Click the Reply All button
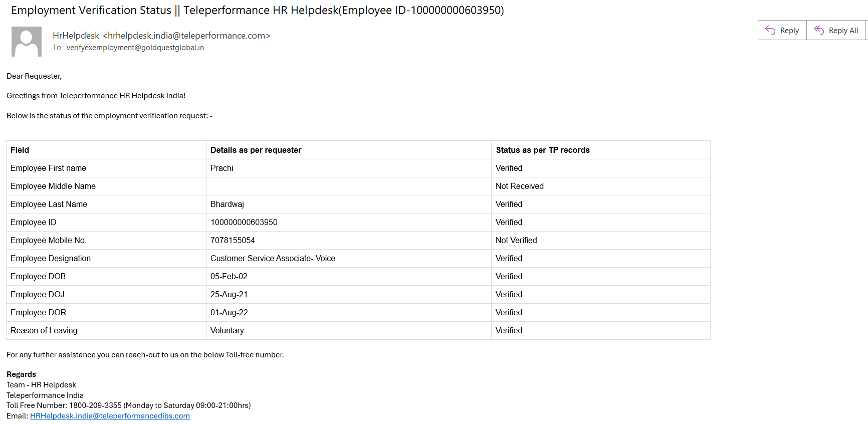 point(836,31)
